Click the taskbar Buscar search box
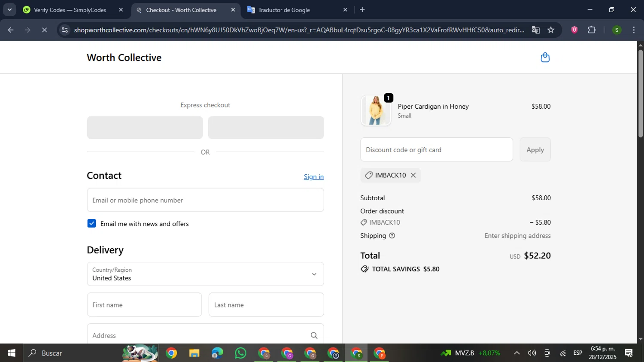Screen dimensions: 644x362 90,353
